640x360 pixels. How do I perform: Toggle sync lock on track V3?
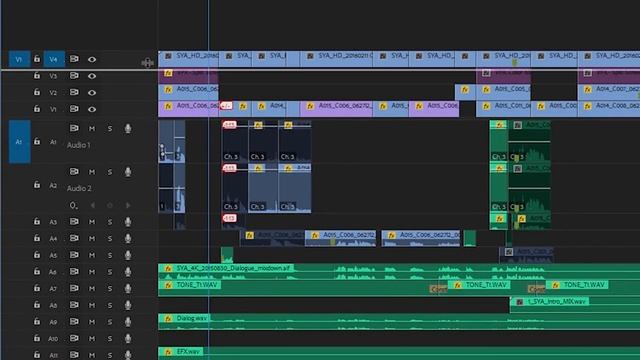pos(74,76)
